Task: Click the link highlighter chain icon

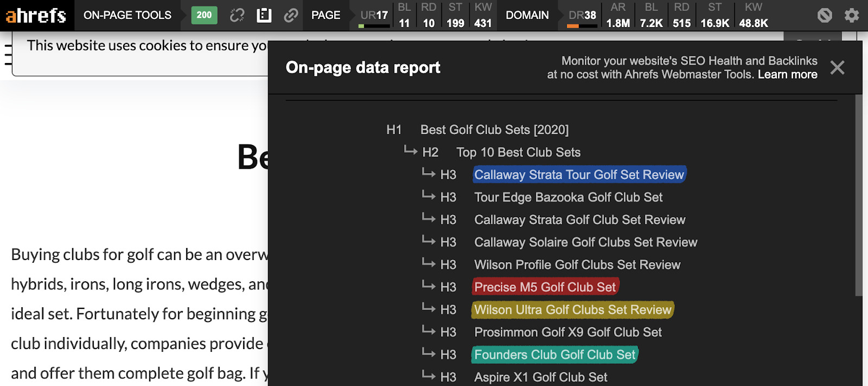Action: coord(291,15)
